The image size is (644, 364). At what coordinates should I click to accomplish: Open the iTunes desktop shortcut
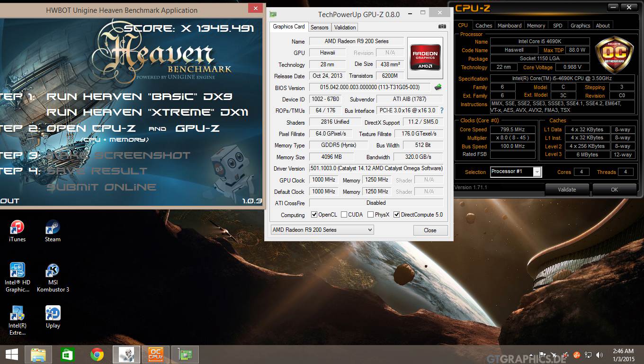pos(18,231)
